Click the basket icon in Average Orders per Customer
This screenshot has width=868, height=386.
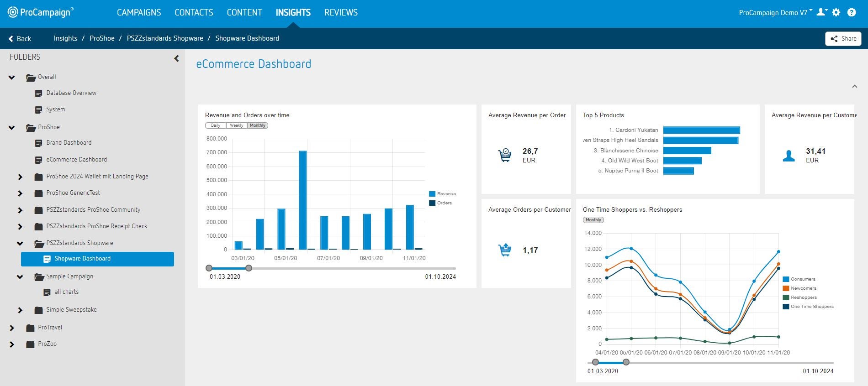pyautogui.click(x=505, y=250)
